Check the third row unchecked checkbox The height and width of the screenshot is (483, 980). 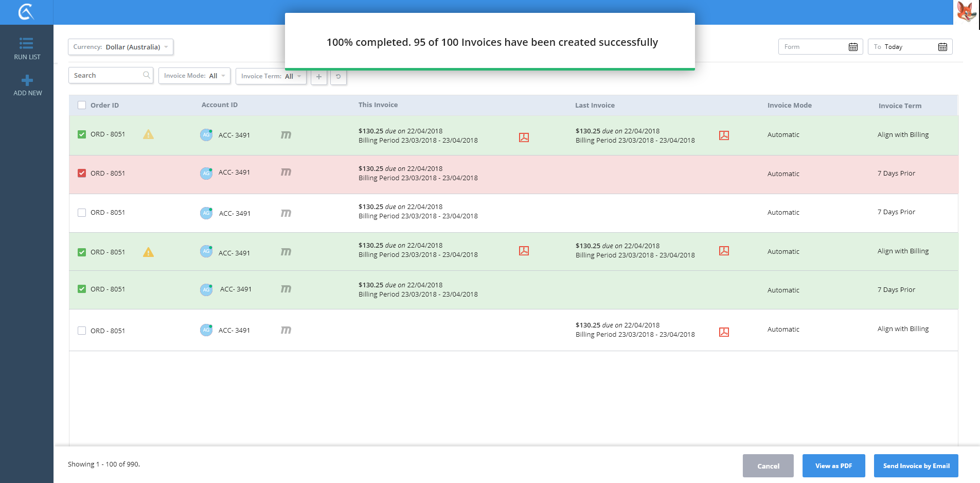click(82, 213)
